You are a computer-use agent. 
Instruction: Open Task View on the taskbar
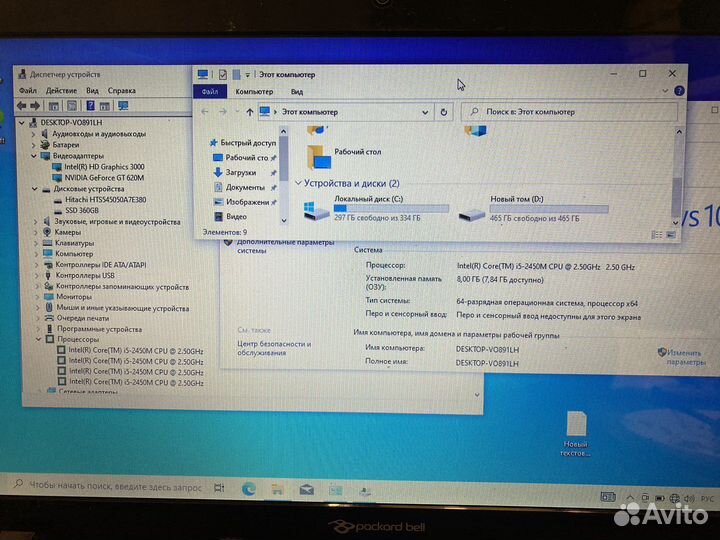(x=219, y=488)
